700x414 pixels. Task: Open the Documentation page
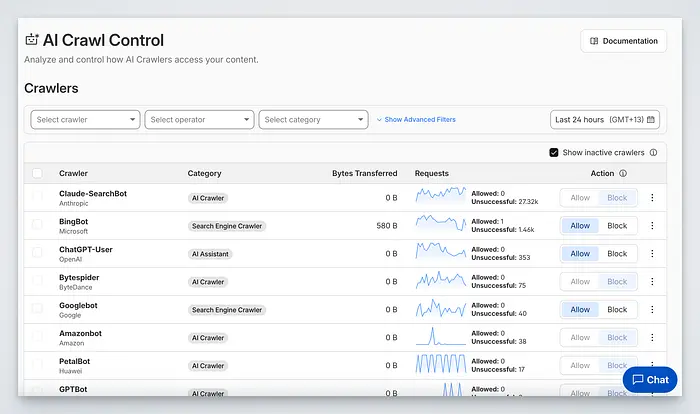(x=624, y=41)
